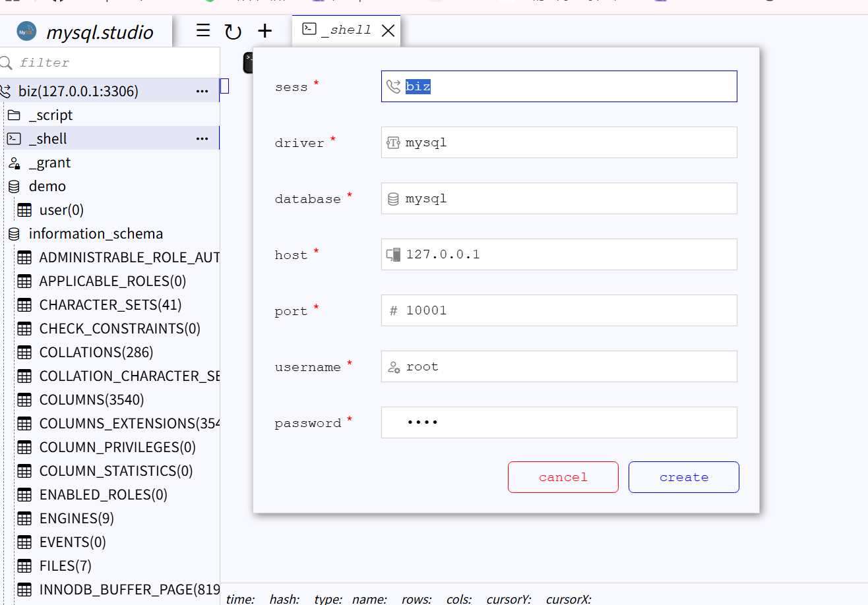Open the ENABLED_ROLES(0) table
The image size is (868, 605).
(x=104, y=494)
